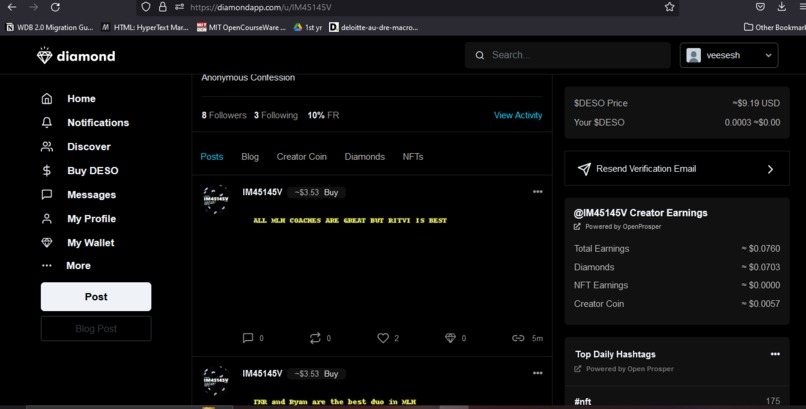
Task: Open the 1st yr Drive bookmark
Action: tap(308, 27)
